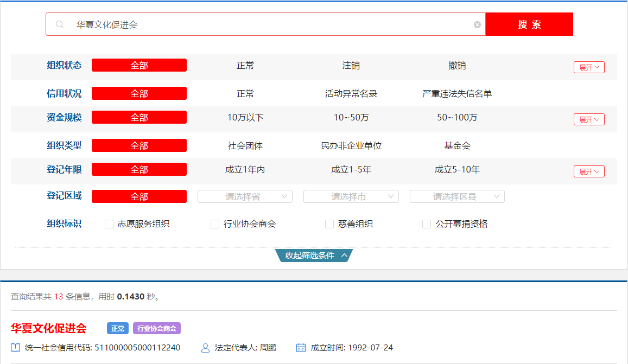The width and height of the screenshot is (628, 364).
Task: Click the query time 0.1430
Action: point(131,297)
